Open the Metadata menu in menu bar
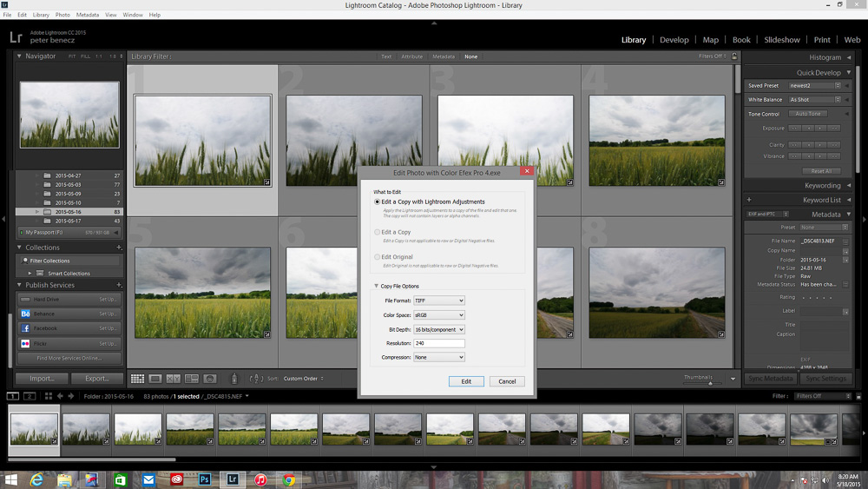Screen dimensions: 868x489 tap(87, 15)
